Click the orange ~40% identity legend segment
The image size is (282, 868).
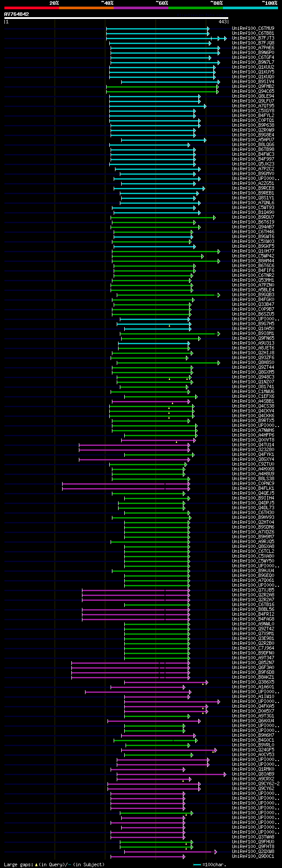tap(86, 8)
